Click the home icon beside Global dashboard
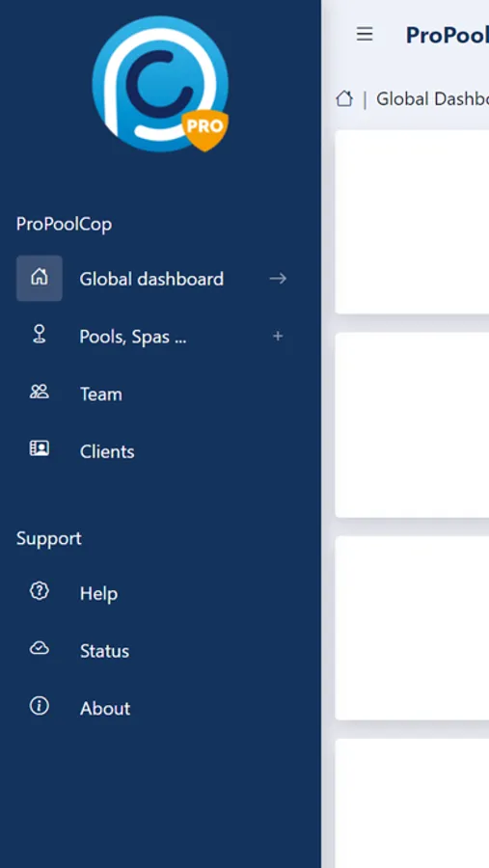Viewport: 489px width, 868px height. coord(40,278)
